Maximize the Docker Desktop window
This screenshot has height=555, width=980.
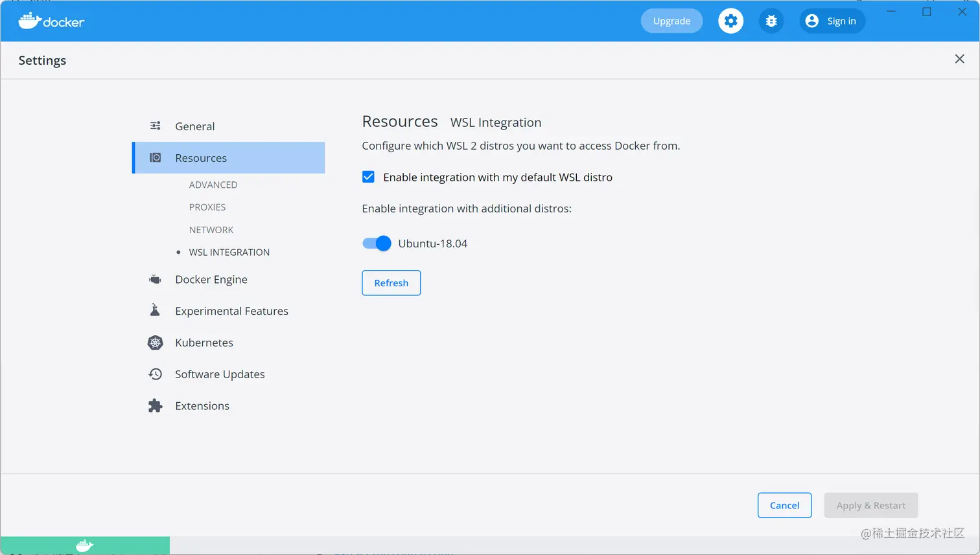point(927,12)
